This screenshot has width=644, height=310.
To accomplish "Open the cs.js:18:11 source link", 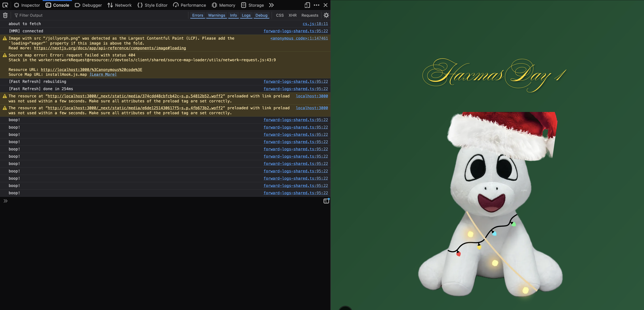I will pos(315,24).
